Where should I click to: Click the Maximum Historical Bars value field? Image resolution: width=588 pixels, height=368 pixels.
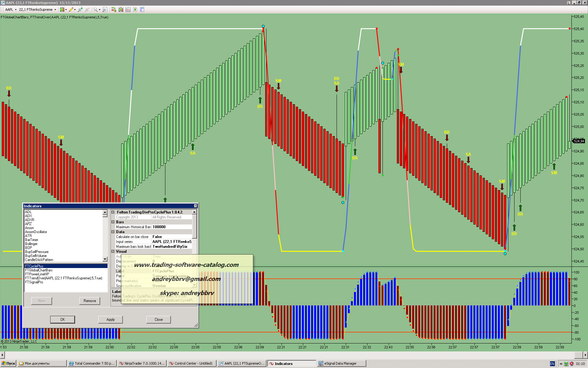[171, 227]
